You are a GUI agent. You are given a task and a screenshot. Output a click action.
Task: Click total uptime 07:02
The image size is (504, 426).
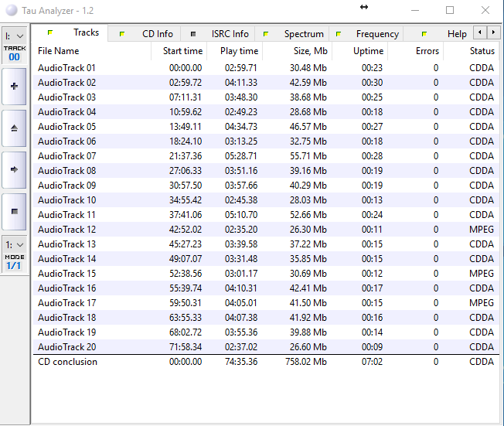[x=372, y=362]
